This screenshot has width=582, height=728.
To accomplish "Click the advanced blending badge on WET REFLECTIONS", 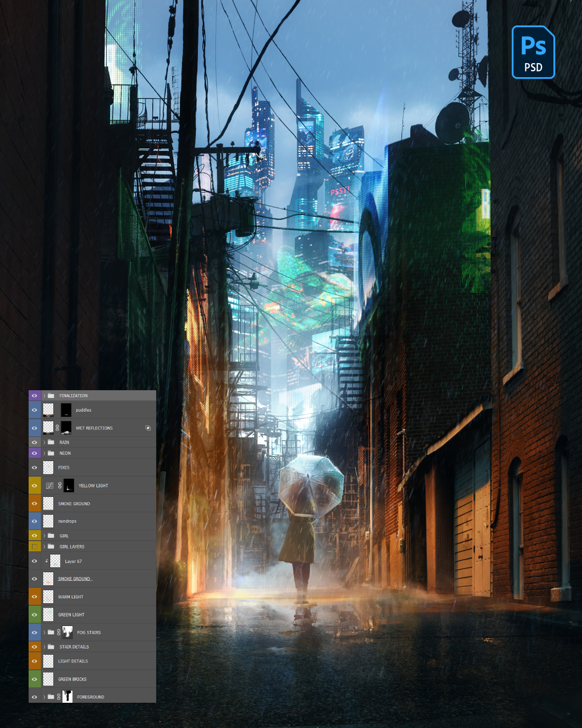I will pyautogui.click(x=148, y=428).
